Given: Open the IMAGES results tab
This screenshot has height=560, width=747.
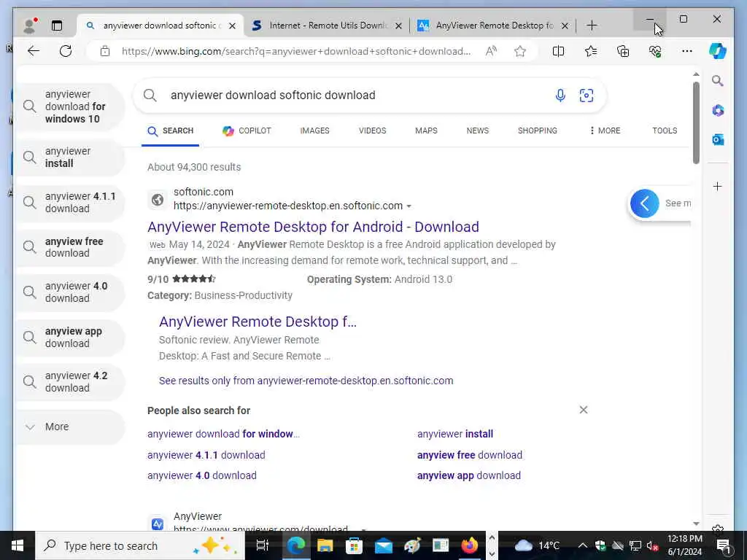Looking at the screenshot, I should [314, 131].
